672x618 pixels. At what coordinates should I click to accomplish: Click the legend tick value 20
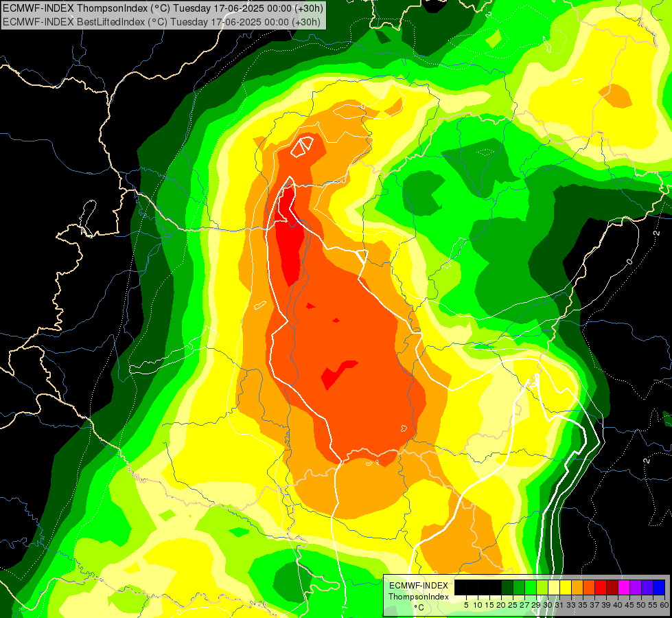tap(501, 605)
